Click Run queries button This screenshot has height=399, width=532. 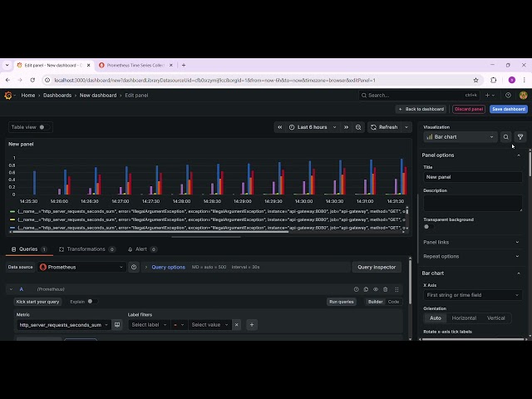tap(342, 302)
